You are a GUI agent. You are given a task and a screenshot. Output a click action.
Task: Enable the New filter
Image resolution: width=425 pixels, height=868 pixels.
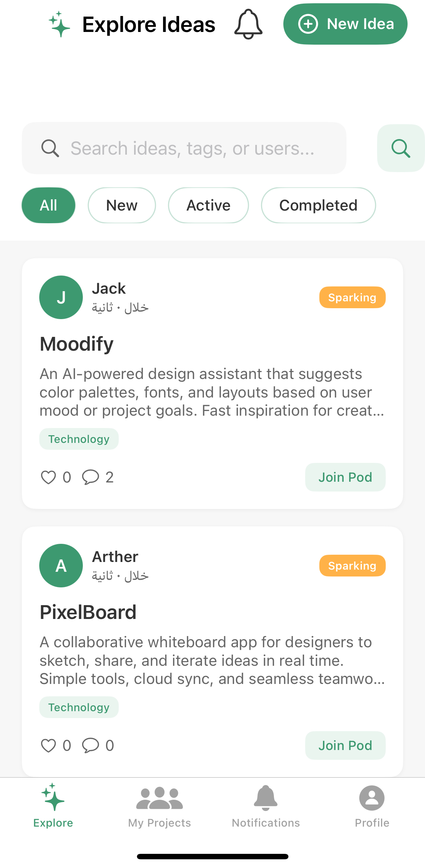[x=122, y=205]
